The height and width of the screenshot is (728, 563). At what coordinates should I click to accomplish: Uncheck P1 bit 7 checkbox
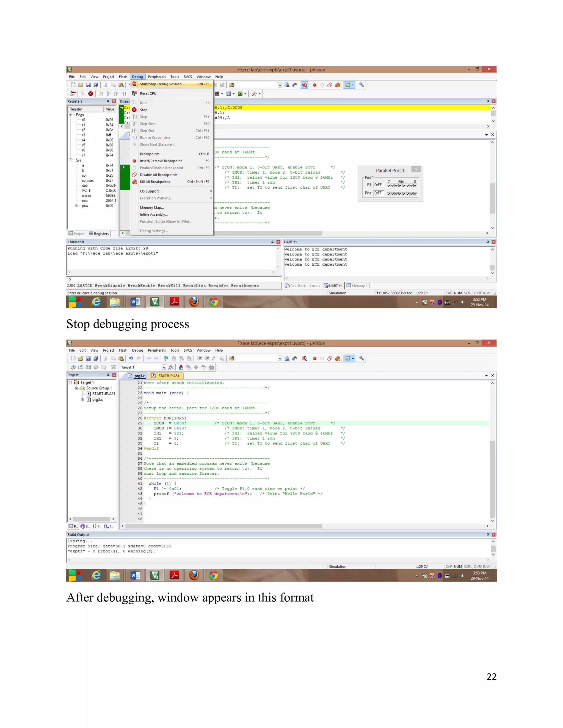(388, 186)
